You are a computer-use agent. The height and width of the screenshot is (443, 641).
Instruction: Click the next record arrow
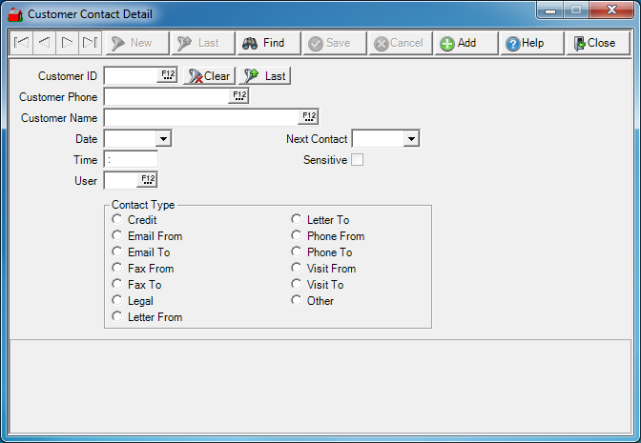66,43
